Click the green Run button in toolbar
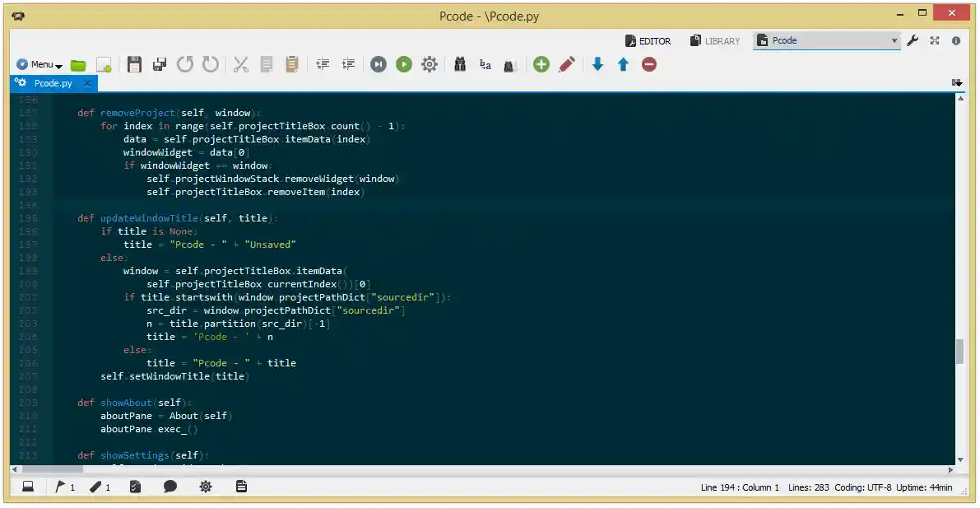 click(x=403, y=64)
